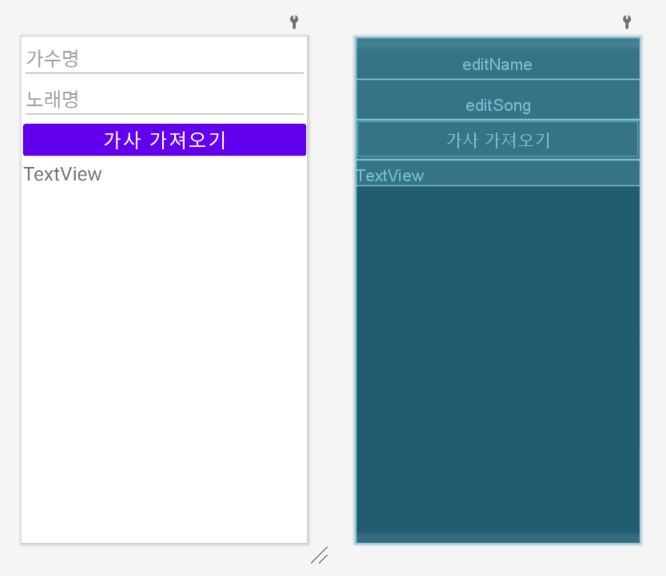Image resolution: width=666 pixels, height=576 pixels.
Task: Select editSong in the blueprint view
Action: tap(498, 100)
